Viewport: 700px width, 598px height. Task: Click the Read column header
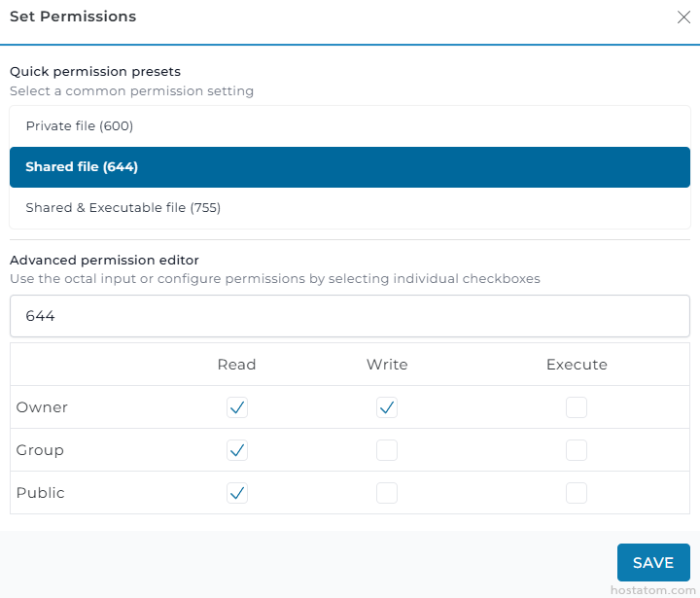[x=237, y=365]
